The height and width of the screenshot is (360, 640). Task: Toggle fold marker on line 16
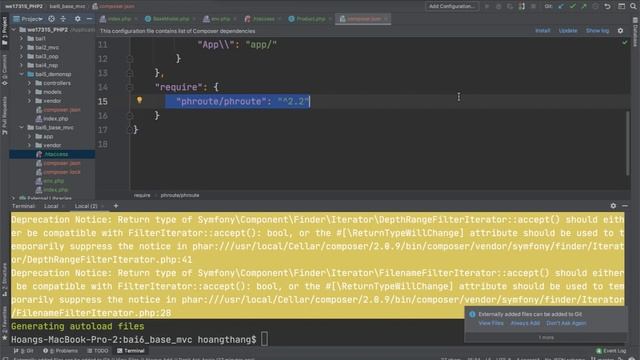[130, 116]
